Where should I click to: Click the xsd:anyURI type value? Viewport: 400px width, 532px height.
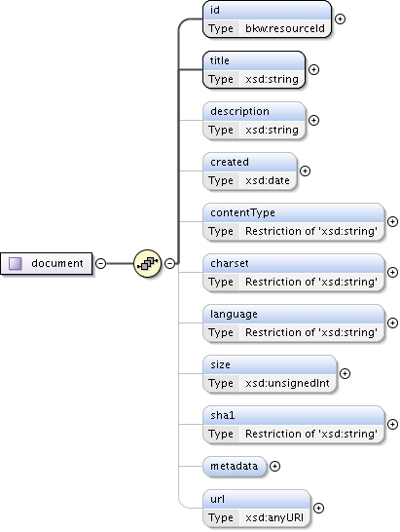[x=274, y=517]
